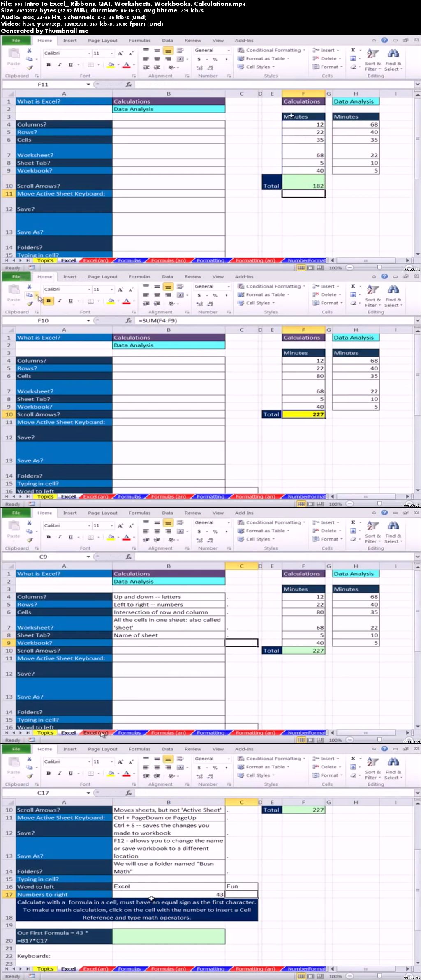The height and width of the screenshot is (980, 421).
Task: Click Align Right in the Name Box F10 frame
Action: coord(168,295)
